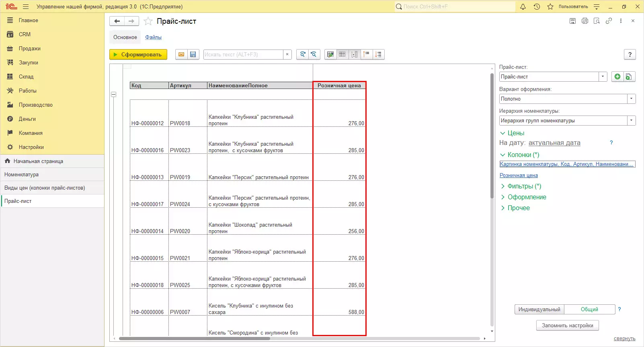Viewport: 644px width, 347px height.
Task: Create a new price list with green plus
Action: [x=617, y=76]
